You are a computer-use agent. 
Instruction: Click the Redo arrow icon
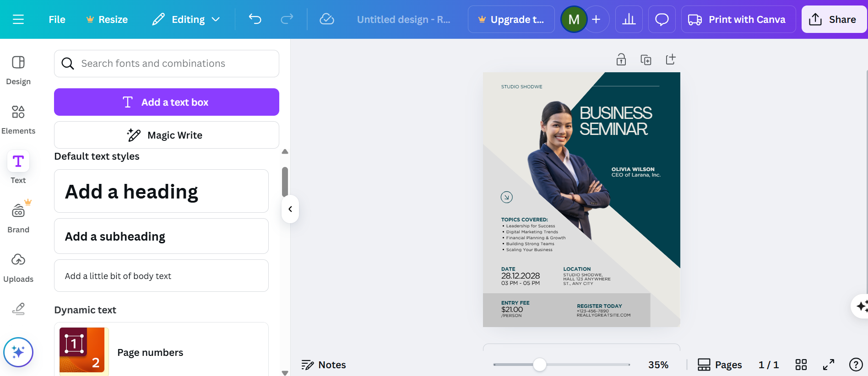287,19
